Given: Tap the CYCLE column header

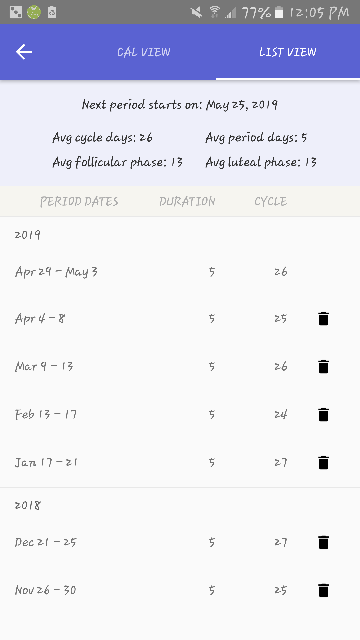Looking at the screenshot, I should click(x=271, y=201).
